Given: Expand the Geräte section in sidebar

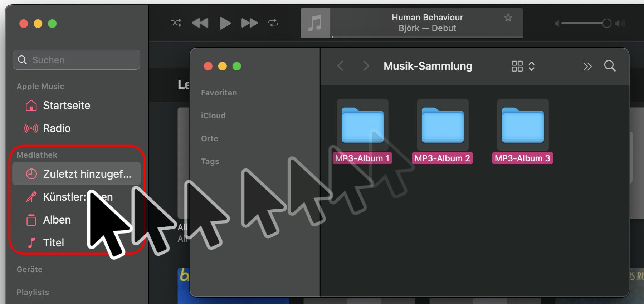Looking at the screenshot, I should pyautogui.click(x=29, y=269).
